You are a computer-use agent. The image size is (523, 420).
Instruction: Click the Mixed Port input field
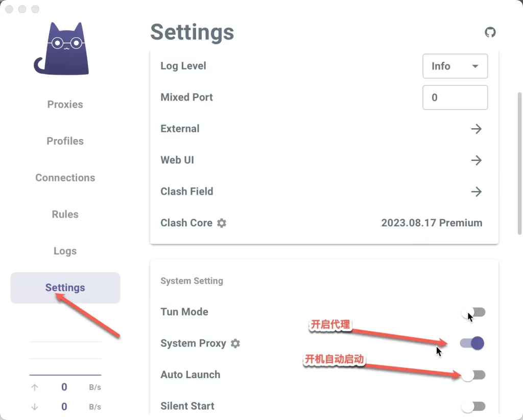[x=455, y=98]
